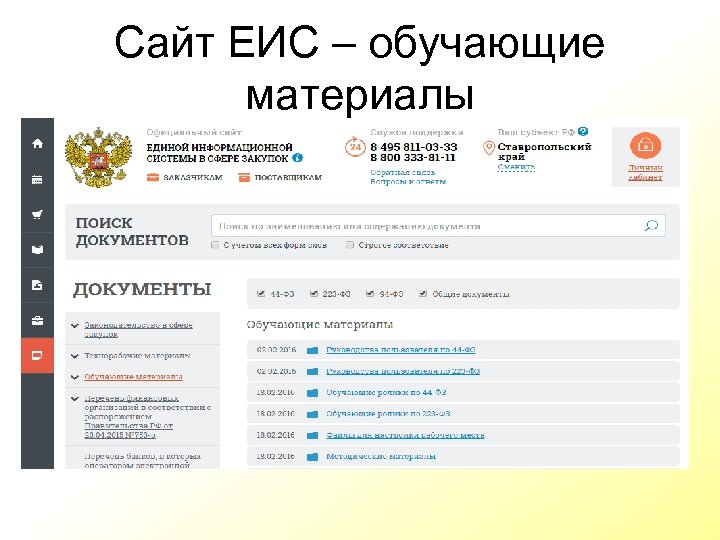The image size is (720, 540).
Task: Open the calendar icon in dark sidebar
Action: [x=37, y=180]
